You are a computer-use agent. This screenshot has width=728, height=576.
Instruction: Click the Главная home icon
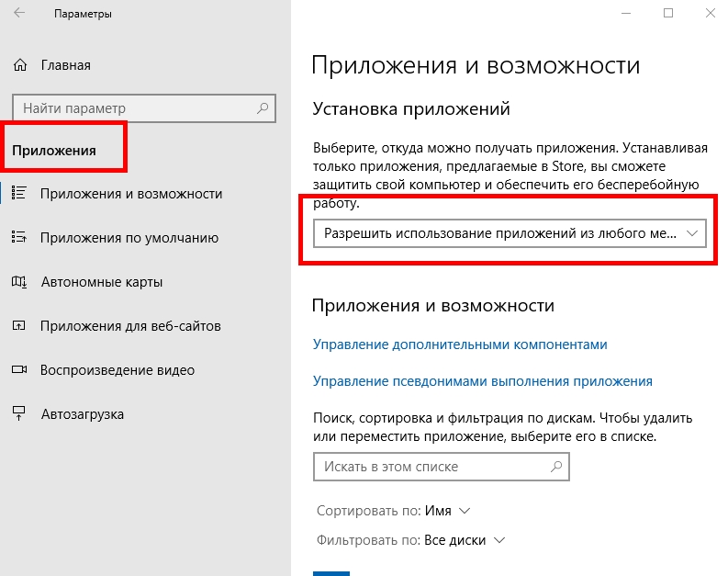20,65
